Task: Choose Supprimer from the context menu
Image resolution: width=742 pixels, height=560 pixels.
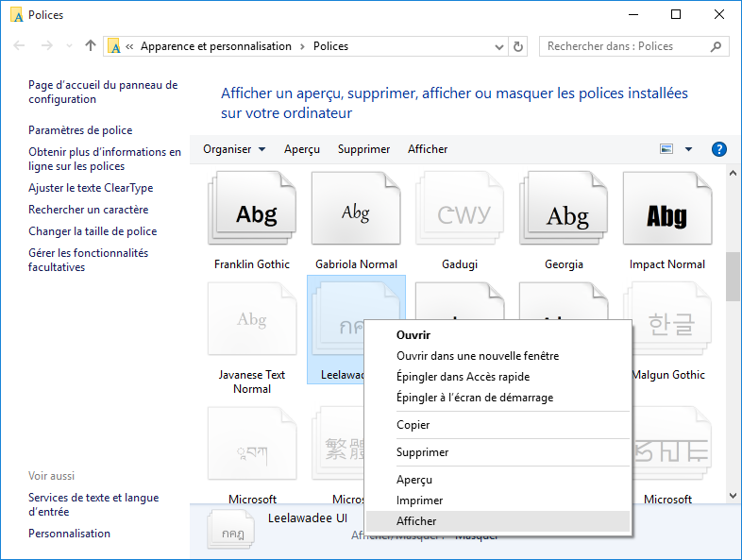Action: tap(497, 452)
